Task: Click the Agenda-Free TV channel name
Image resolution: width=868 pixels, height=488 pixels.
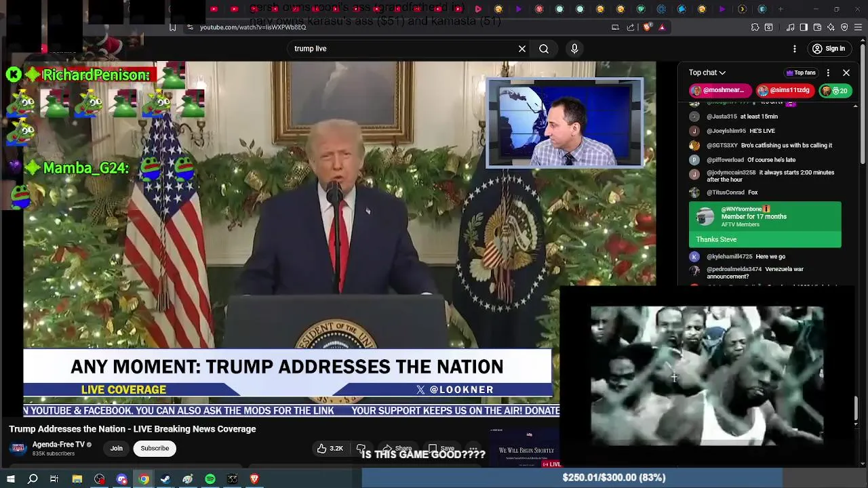Action: 58,445
